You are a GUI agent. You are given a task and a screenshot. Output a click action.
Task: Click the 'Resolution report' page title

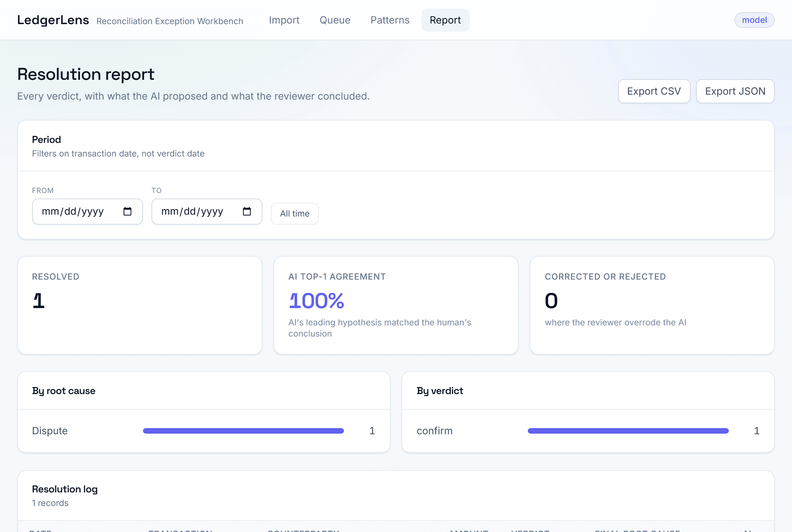point(86,74)
